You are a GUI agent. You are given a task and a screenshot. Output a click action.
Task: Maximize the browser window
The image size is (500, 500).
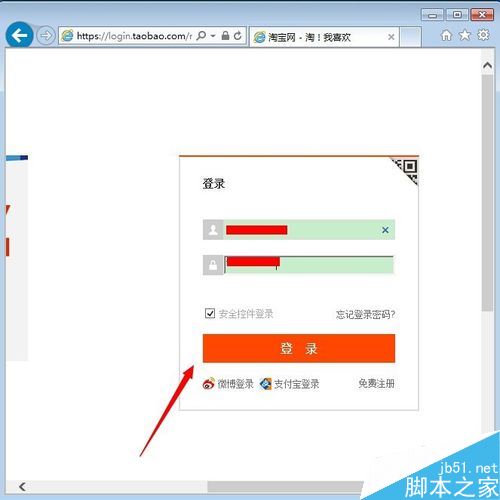click(x=457, y=15)
